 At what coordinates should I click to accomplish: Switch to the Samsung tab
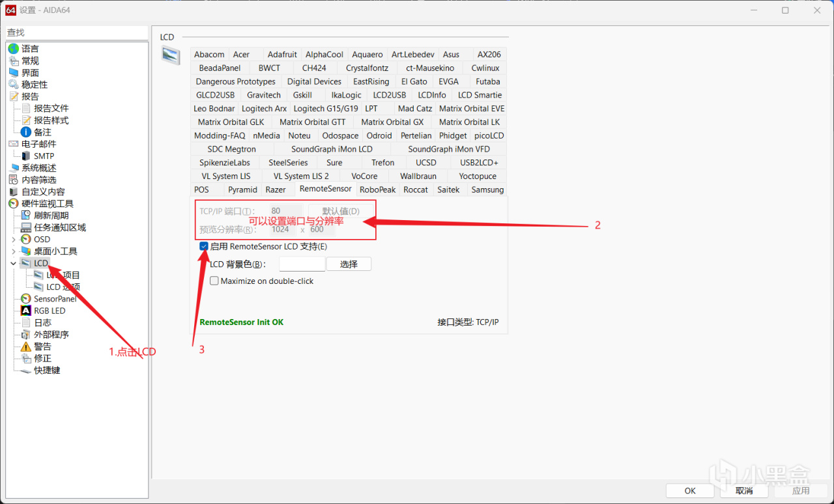pyautogui.click(x=487, y=190)
